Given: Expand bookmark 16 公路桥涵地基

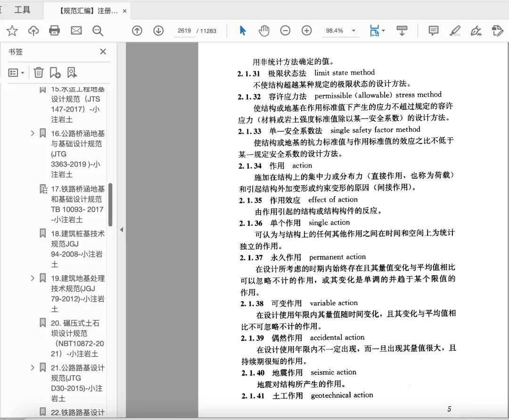Looking at the screenshot, I should (33, 133).
